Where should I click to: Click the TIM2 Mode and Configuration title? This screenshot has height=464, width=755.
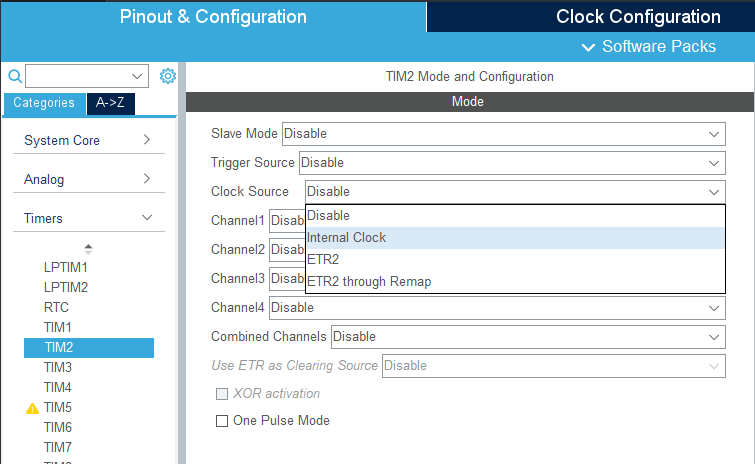pos(469,77)
